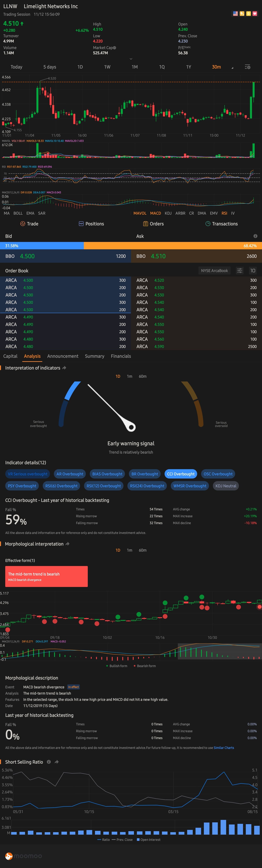Tap the ARCA 4.590 ask row with 2500
The image size is (262, 868).
pyautogui.click(x=197, y=346)
